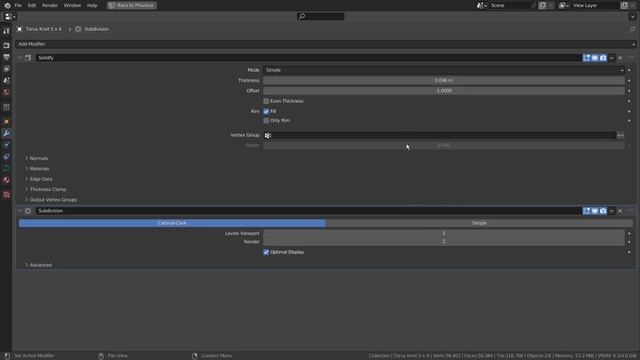Enable the Only Rim checkbox

266,121
